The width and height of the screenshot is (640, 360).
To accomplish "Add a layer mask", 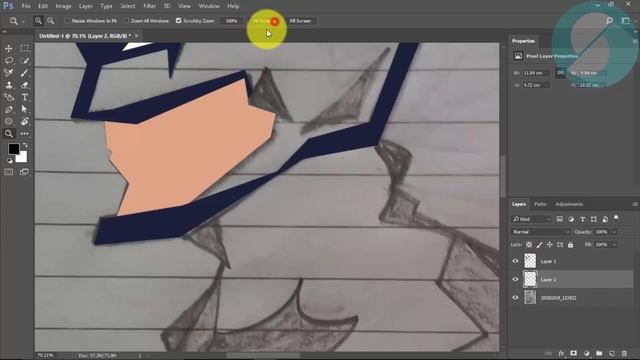I will pyautogui.click(x=573, y=353).
